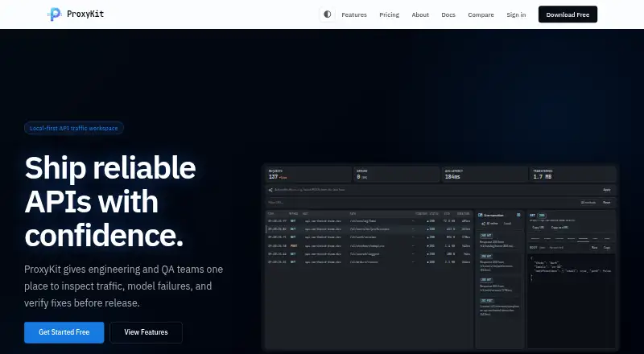Viewport: 644px width, 354px height.
Task: Click the paragraph starting 'ProxyKit gives engineering'
Action: (124, 286)
